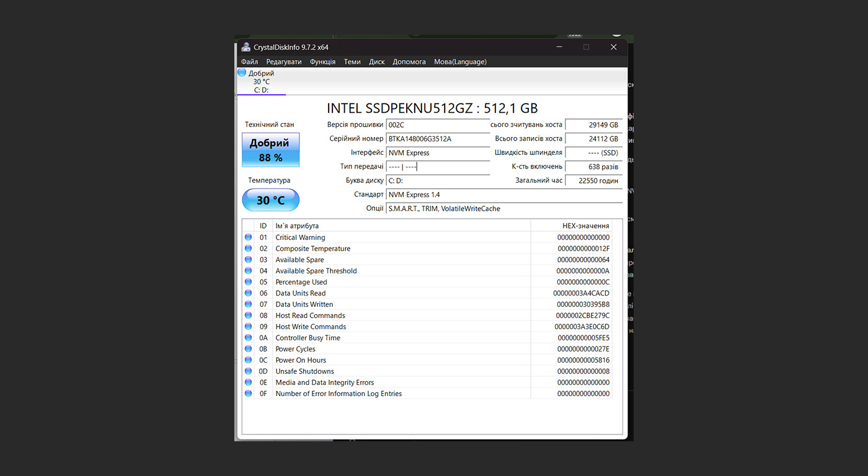Click the total hours value 22550 годин

594,180
